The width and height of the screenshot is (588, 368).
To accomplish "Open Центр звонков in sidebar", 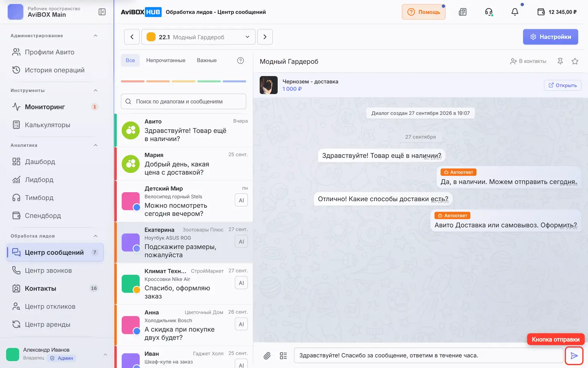I will coord(56,270).
